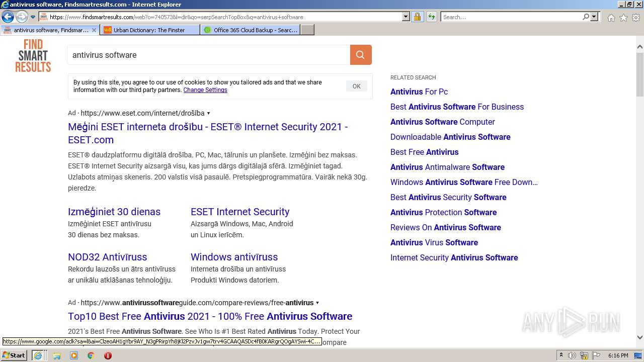The image size is (644, 362).
Task: Select Best Antivirus Software For Business
Action: [x=457, y=107]
